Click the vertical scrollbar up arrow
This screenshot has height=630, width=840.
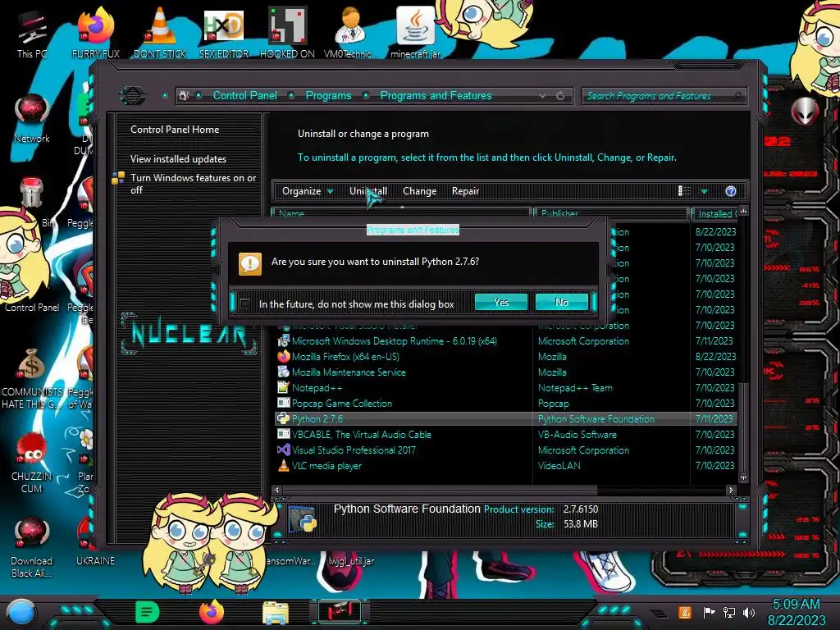[743, 211]
